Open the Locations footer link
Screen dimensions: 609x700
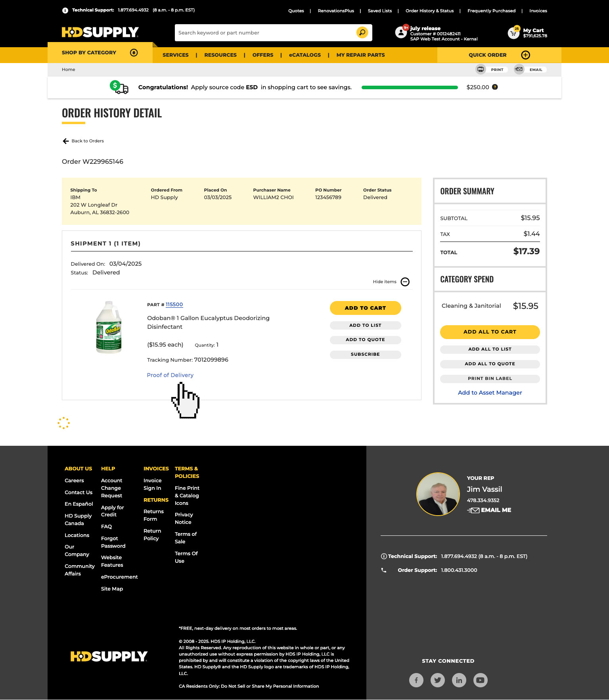[x=77, y=535]
